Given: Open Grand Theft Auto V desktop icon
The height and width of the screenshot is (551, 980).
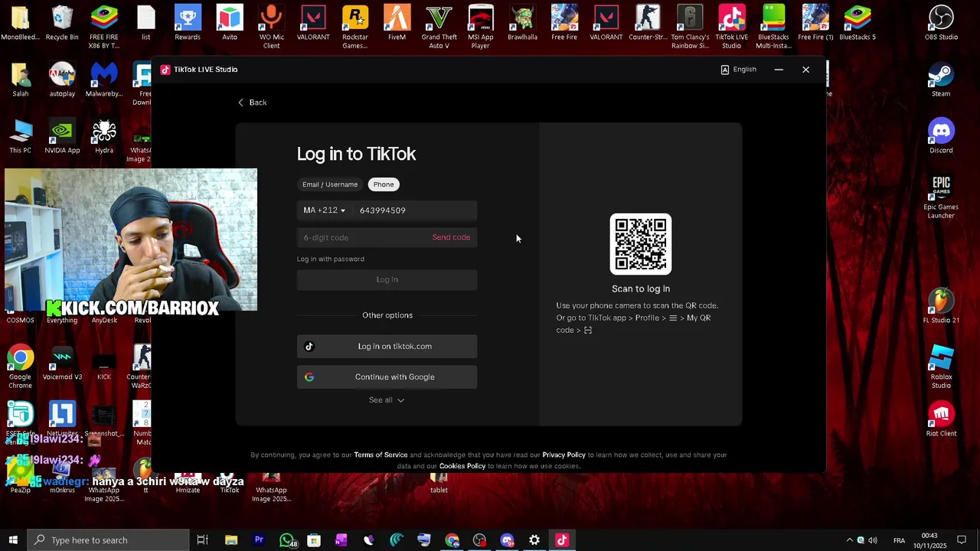Looking at the screenshot, I should tap(439, 27).
